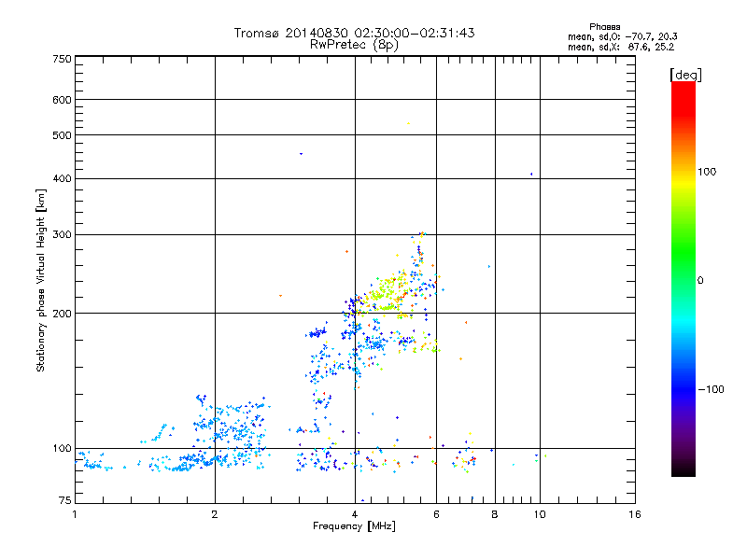Viewport: 747px width, 560px height.
Task: Click the y-axis label '75'
Action: (65, 500)
